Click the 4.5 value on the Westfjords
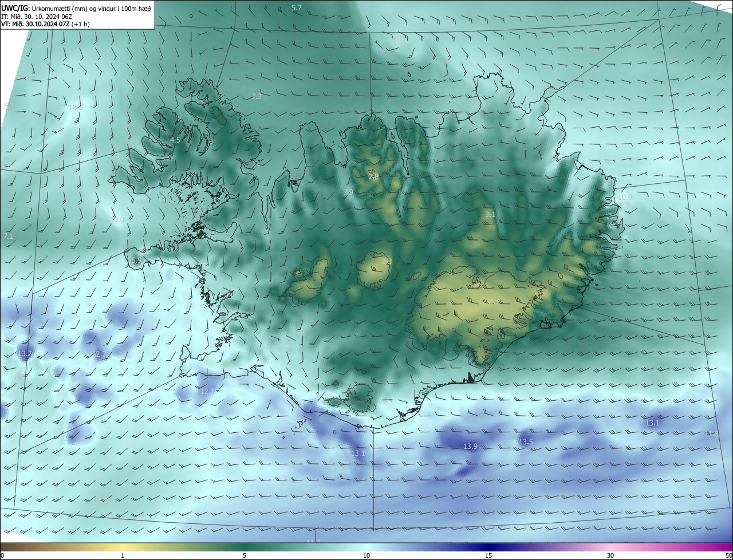 tap(175, 140)
